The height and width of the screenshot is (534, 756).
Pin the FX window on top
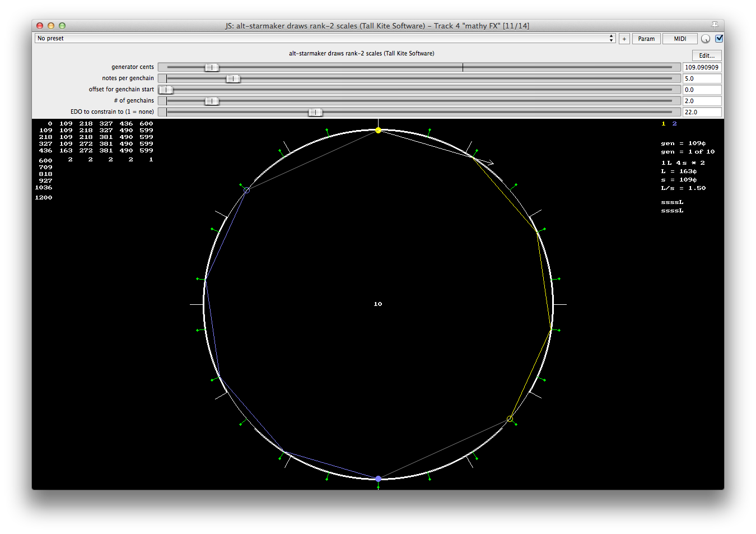point(715,25)
